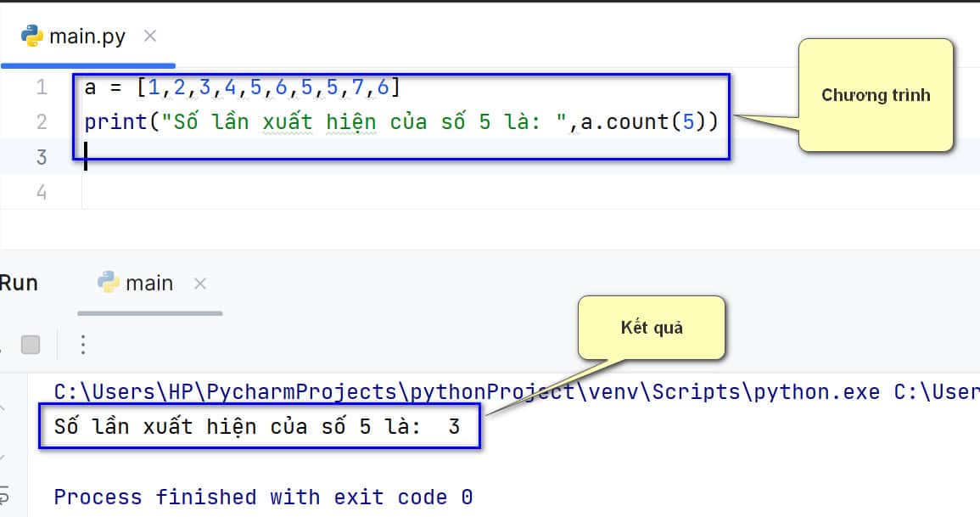The image size is (980, 517).
Task: Open the Run tool window label
Action: (19, 284)
